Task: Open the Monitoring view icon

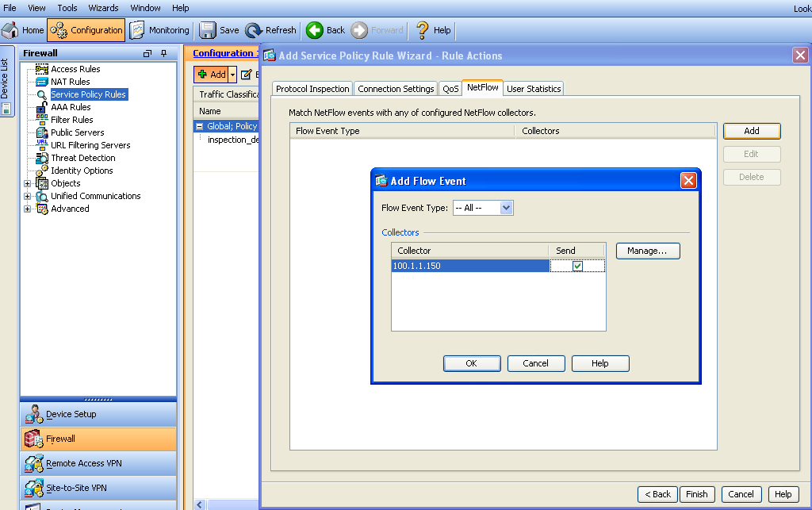Action: 137,30
